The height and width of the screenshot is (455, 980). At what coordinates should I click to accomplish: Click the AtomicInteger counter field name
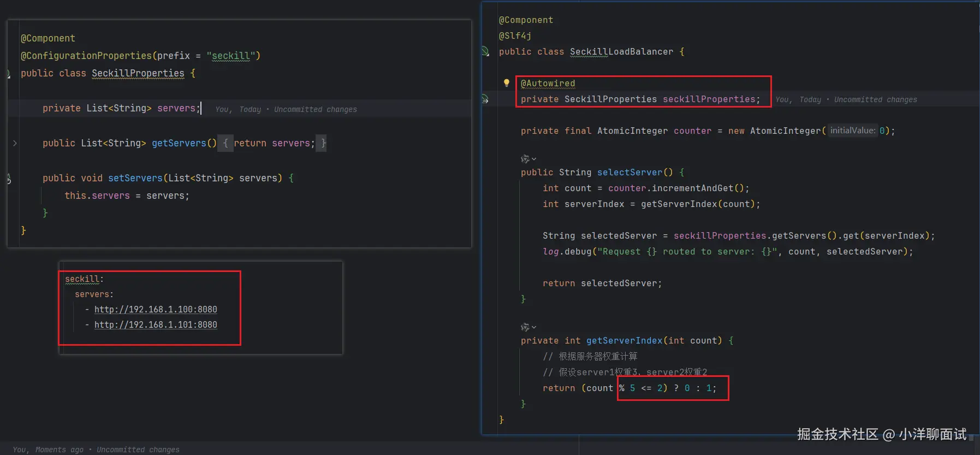pos(692,131)
